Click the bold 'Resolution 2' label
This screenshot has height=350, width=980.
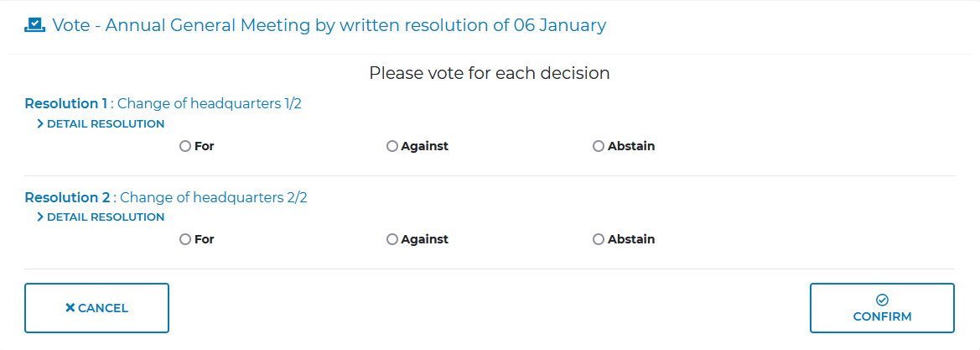(67, 198)
